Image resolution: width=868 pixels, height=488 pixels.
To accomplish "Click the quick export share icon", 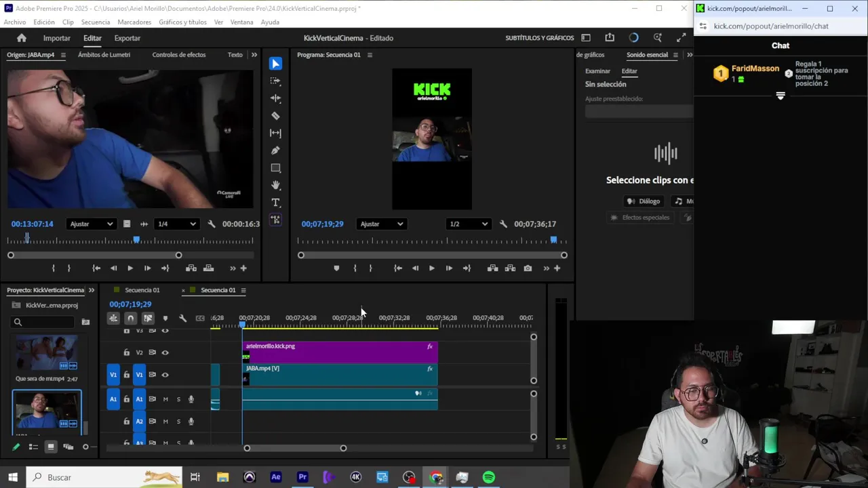I will click(x=610, y=38).
